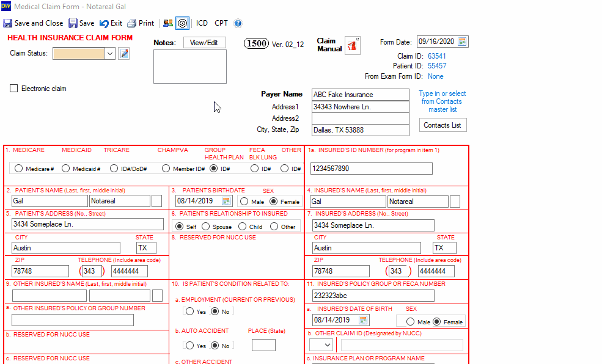Click the patient's City field
This screenshot has height=364, width=602.
(x=65, y=248)
